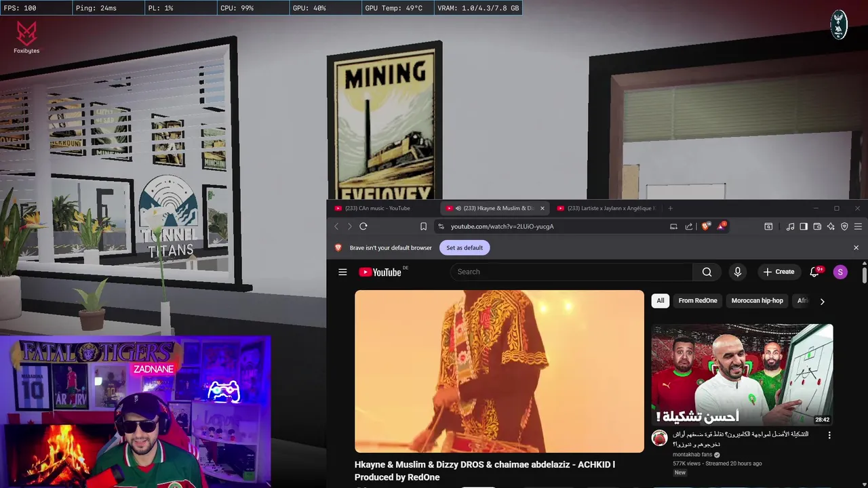Show more filter chips with right arrow
This screenshot has height=488, width=868.
click(x=822, y=301)
